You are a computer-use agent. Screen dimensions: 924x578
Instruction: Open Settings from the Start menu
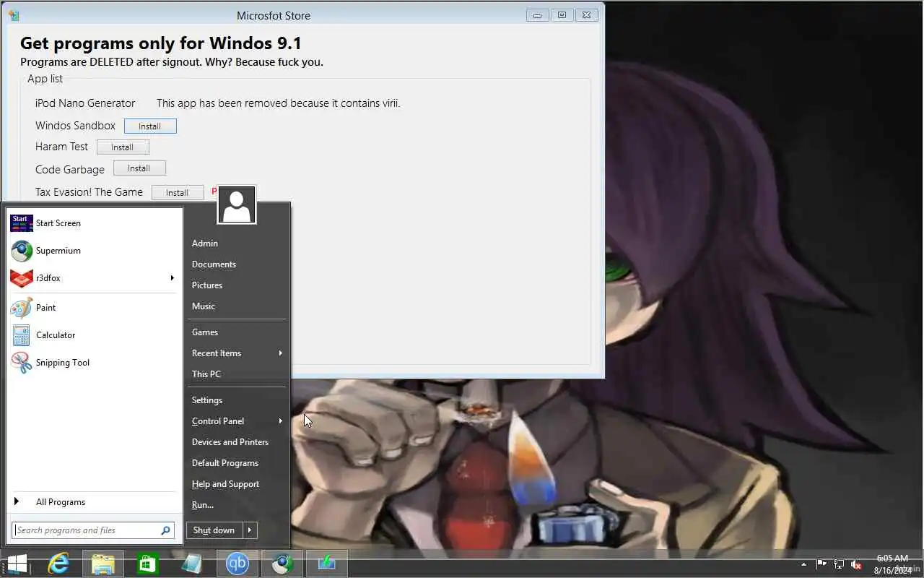pyautogui.click(x=207, y=400)
